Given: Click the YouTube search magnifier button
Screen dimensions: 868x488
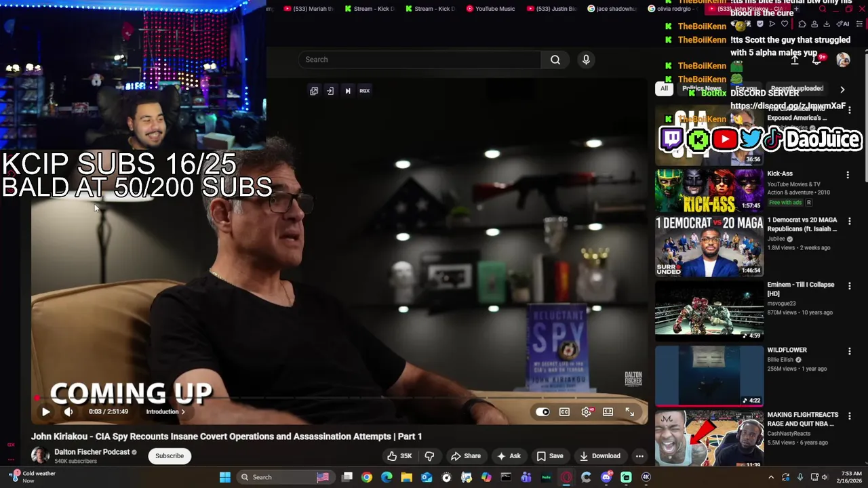Looking at the screenshot, I should [555, 60].
